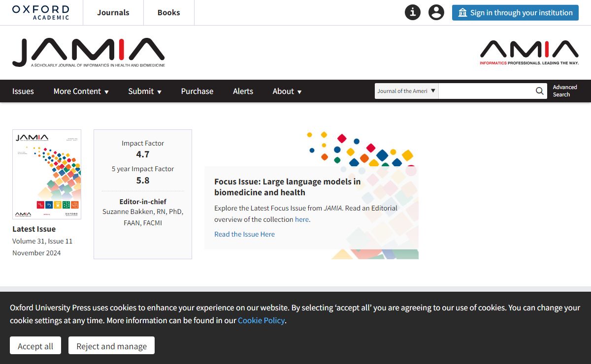
Task: Click editor name Suzanne Bakken
Action: 143,217
